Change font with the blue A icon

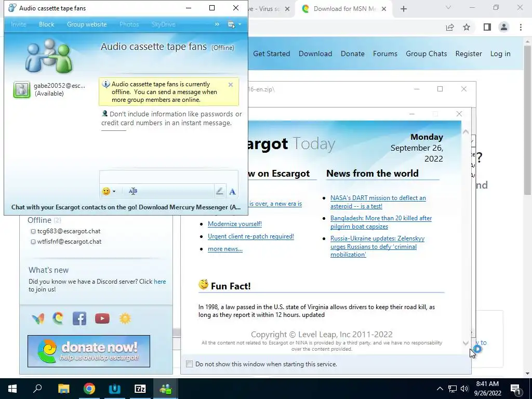[x=232, y=192]
